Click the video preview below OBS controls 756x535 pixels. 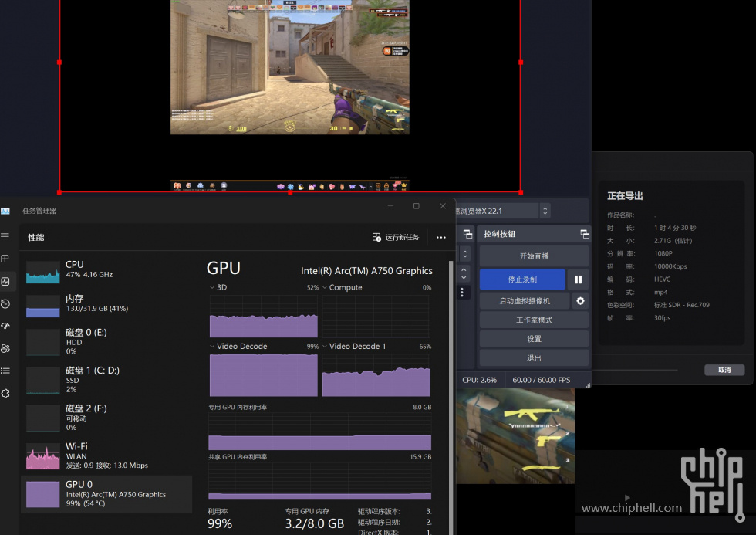point(515,435)
